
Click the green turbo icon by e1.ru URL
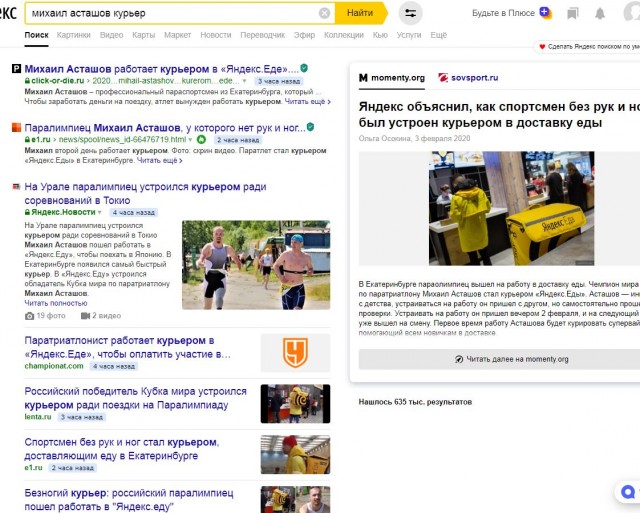(x=201, y=140)
